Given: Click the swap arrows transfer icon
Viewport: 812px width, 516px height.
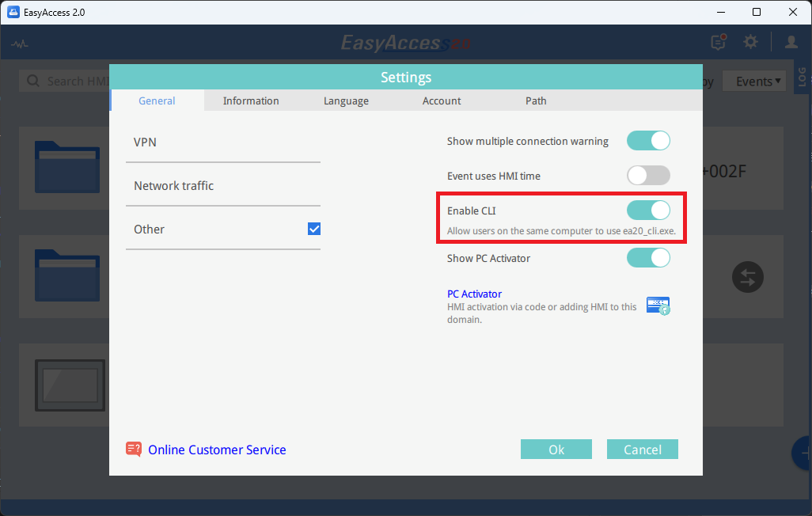Looking at the screenshot, I should [748, 278].
